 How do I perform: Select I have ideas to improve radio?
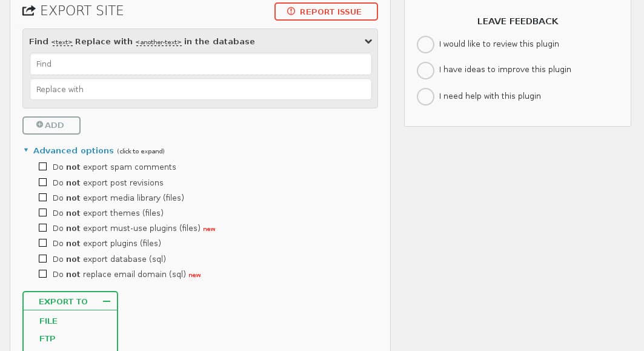click(x=425, y=70)
